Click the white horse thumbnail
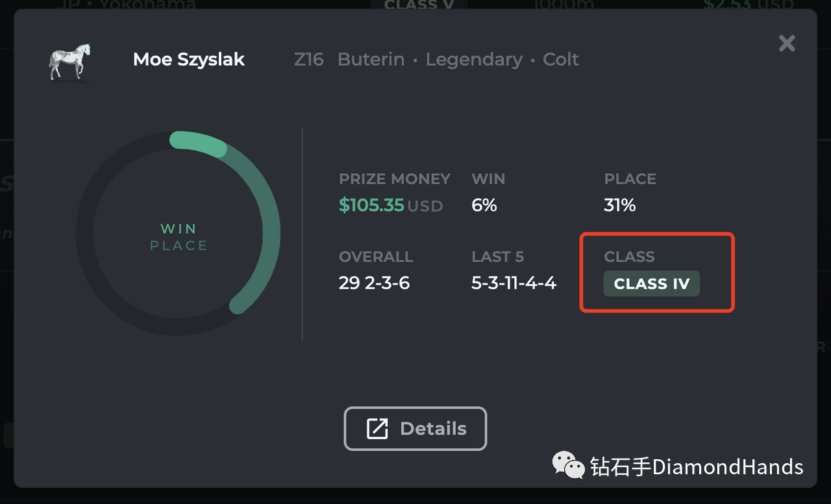Viewport: 831px width, 504px height. pyautogui.click(x=69, y=62)
